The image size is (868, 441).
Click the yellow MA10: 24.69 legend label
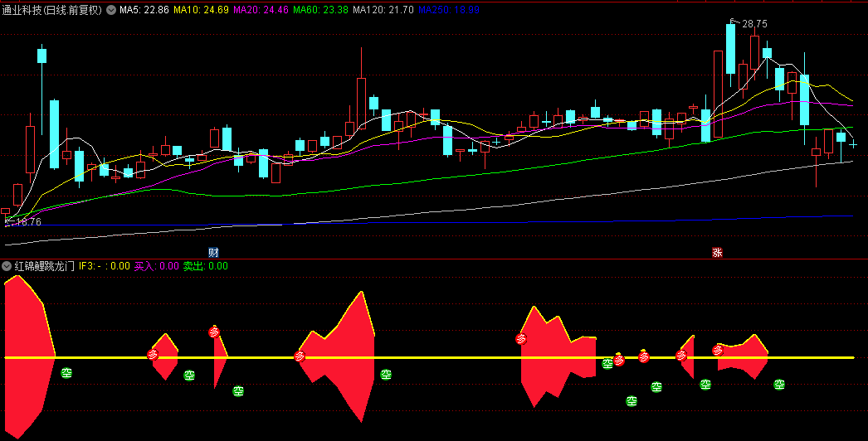coord(201,10)
